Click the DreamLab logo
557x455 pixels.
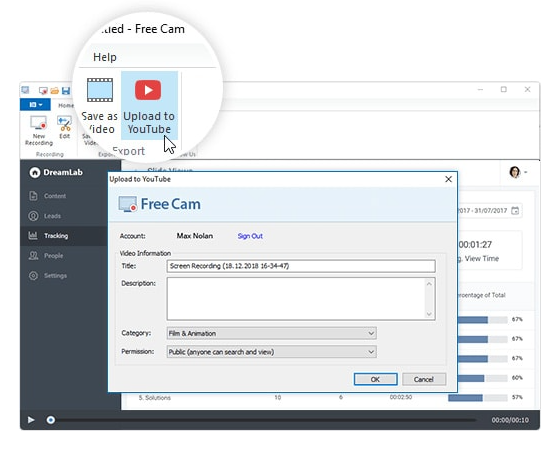coord(56,172)
